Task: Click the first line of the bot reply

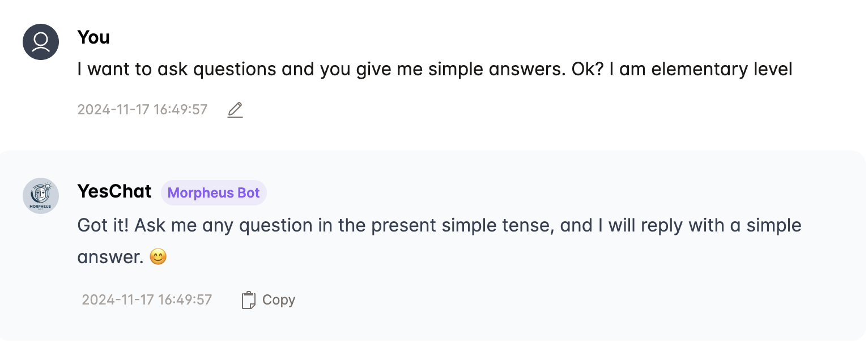Action: pos(439,225)
